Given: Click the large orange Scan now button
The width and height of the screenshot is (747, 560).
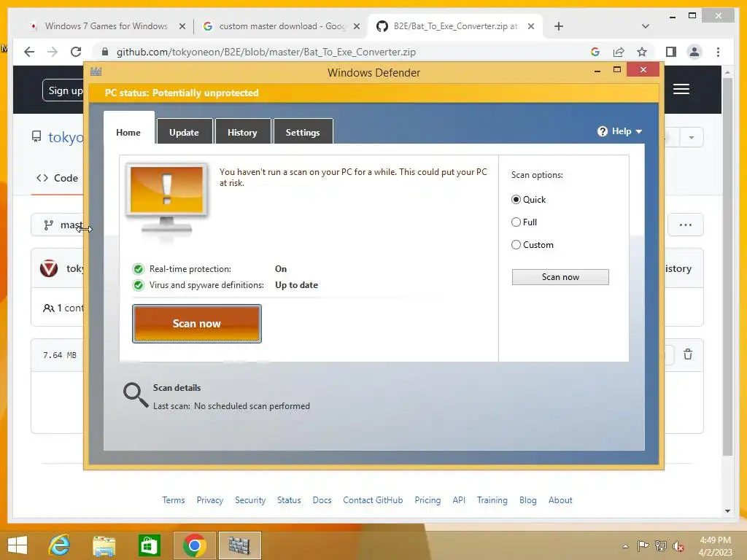Looking at the screenshot, I should click(197, 324).
